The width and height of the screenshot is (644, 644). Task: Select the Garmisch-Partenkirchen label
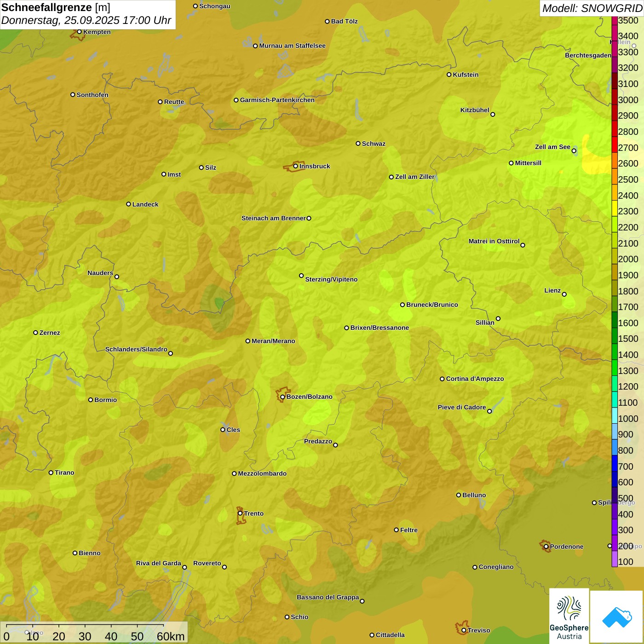coord(277,100)
